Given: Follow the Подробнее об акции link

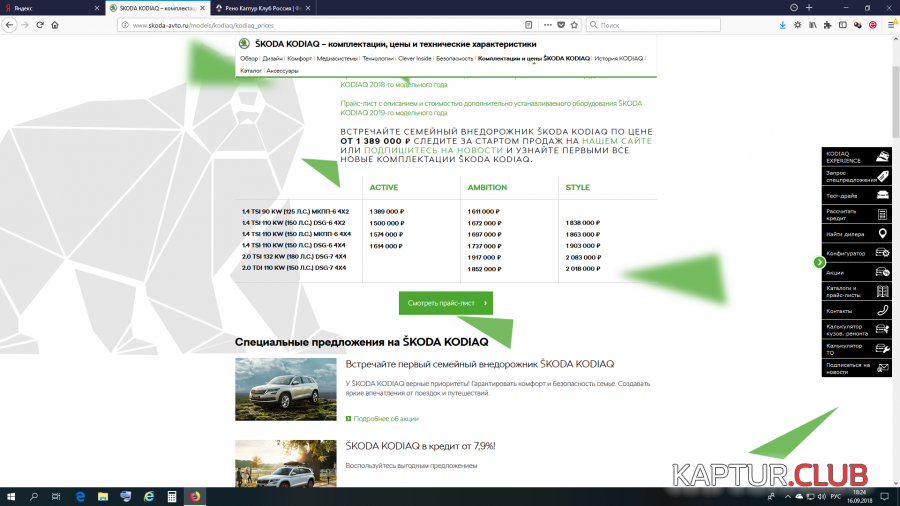Looking at the screenshot, I should [385, 418].
